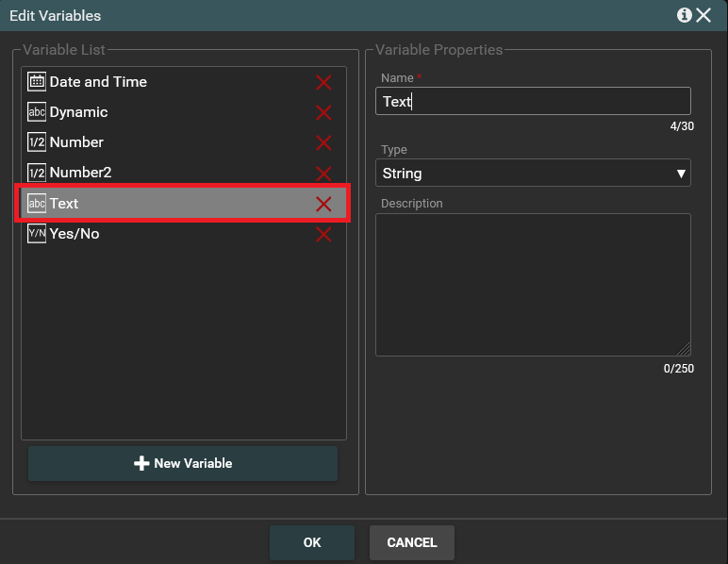This screenshot has height=564, width=728.
Task: Confirm changes with OK
Action: pos(312,542)
